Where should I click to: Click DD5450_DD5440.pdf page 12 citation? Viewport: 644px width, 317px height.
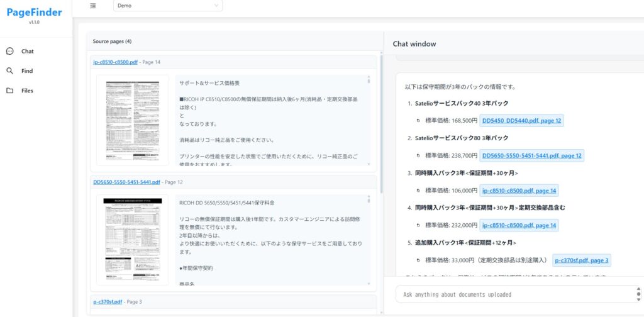coord(522,120)
